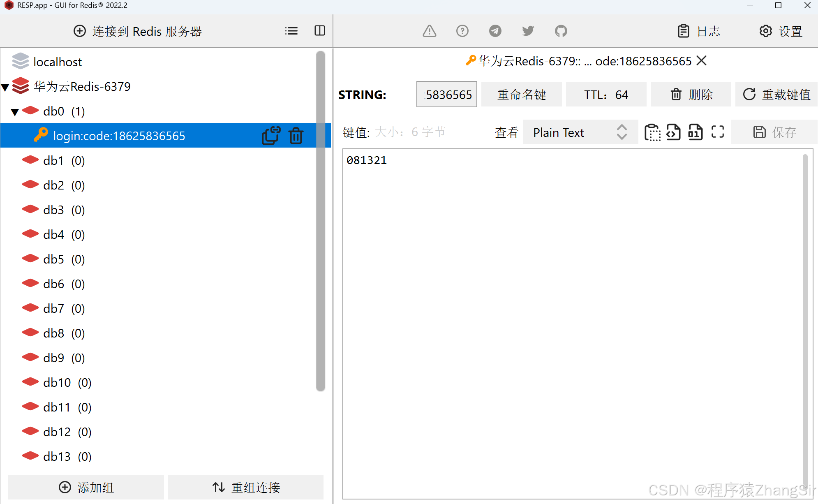Viewport: 818px width, 504px height.
Task: Close the 华为云Redis-6379 key tab
Action: [702, 61]
